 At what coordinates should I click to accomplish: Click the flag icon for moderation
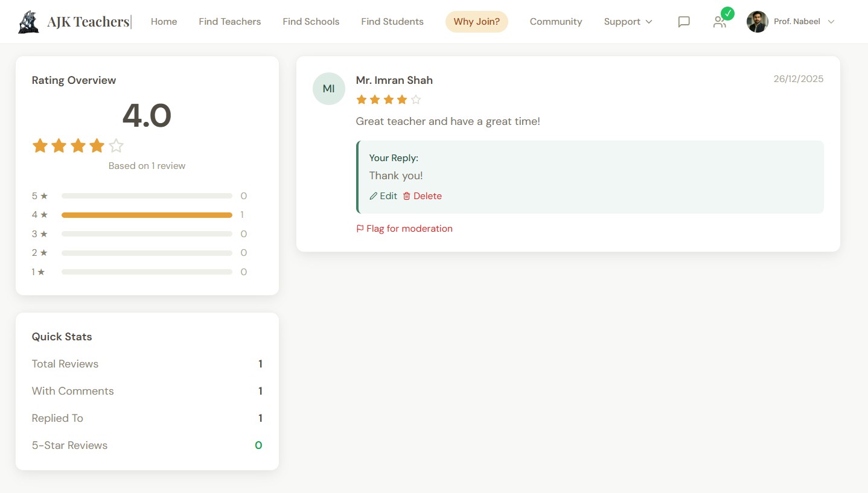pyautogui.click(x=360, y=229)
